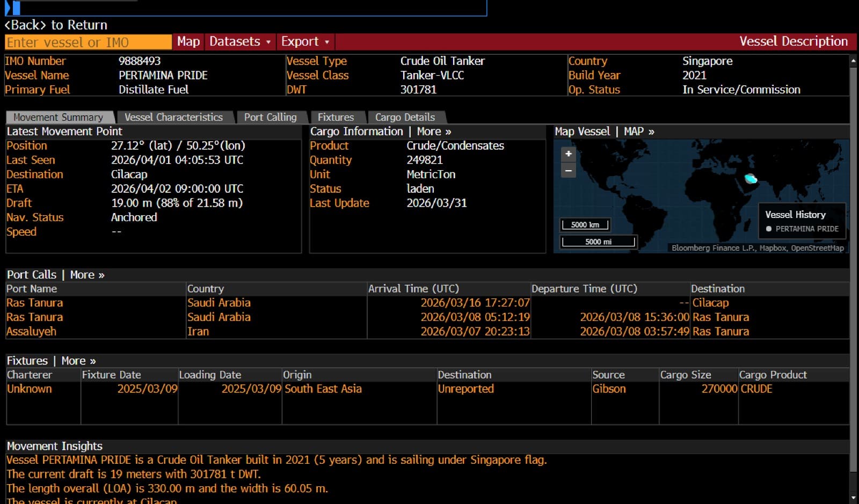Click the Assaluyeh port name row

pyautogui.click(x=31, y=332)
